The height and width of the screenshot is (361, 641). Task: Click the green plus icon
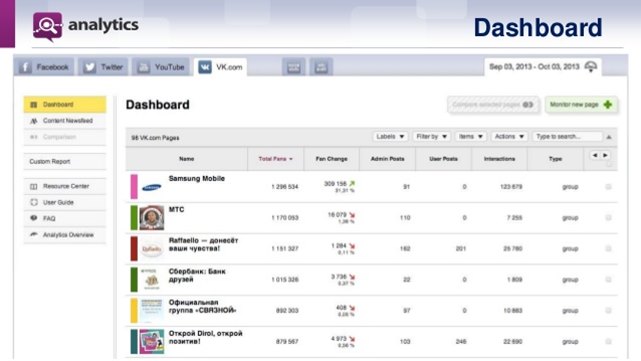point(608,105)
